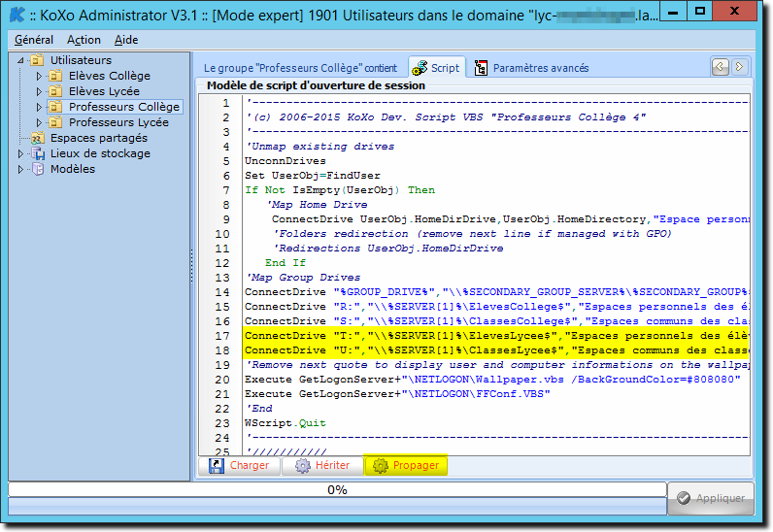The image size is (773, 532).
Task: Click script line 21 FFConf.VBS
Action: pyautogui.click(x=397, y=394)
